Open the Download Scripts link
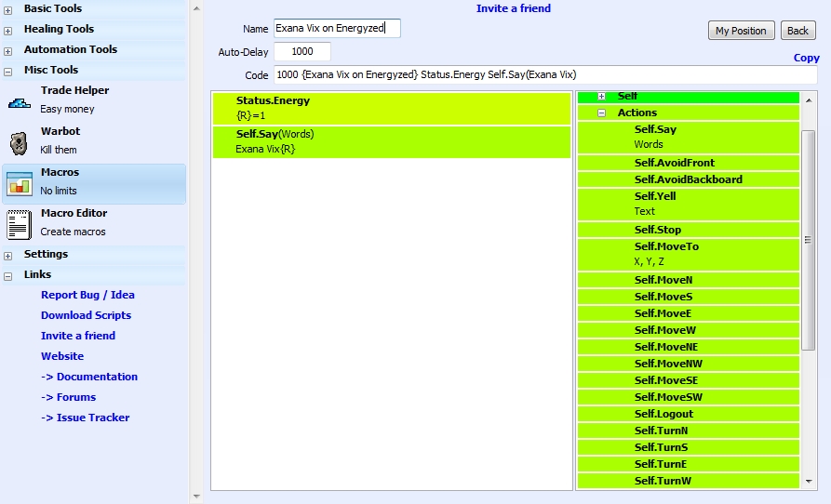Image resolution: width=831 pixels, height=504 pixels. tap(86, 315)
